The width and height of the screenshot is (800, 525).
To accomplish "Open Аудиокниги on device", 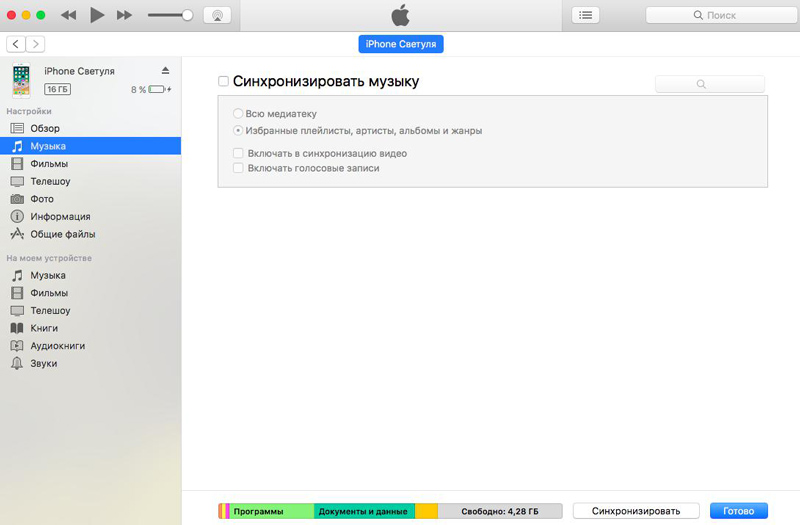I will (90, 346).
